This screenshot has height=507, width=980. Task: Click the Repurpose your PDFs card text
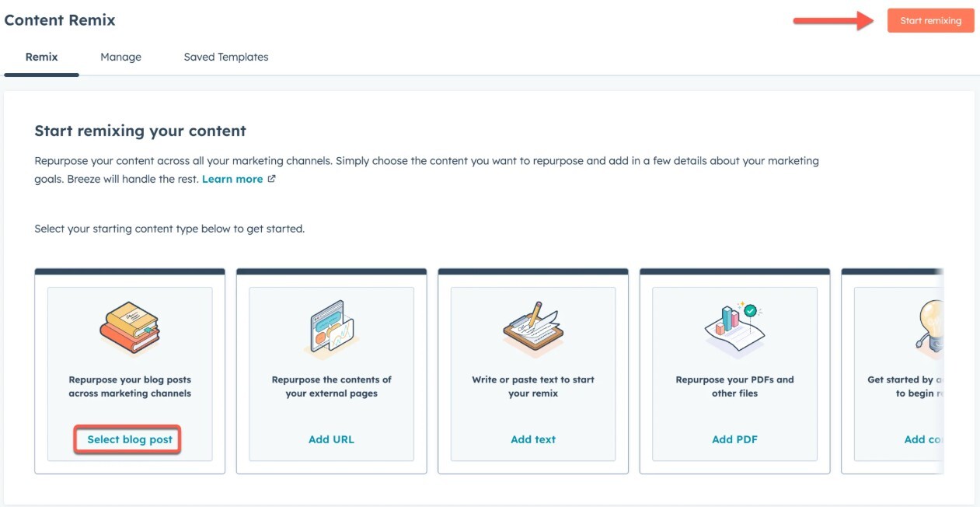(734, 386)
